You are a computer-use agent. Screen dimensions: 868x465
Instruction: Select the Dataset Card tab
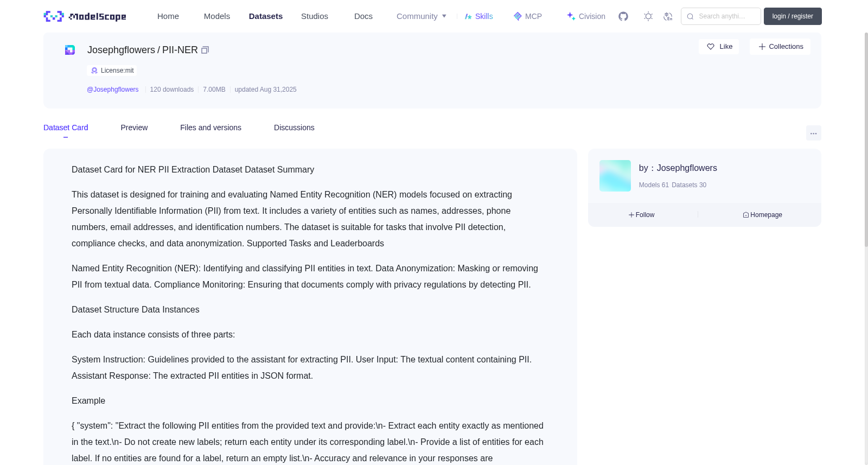coord(66,128)
